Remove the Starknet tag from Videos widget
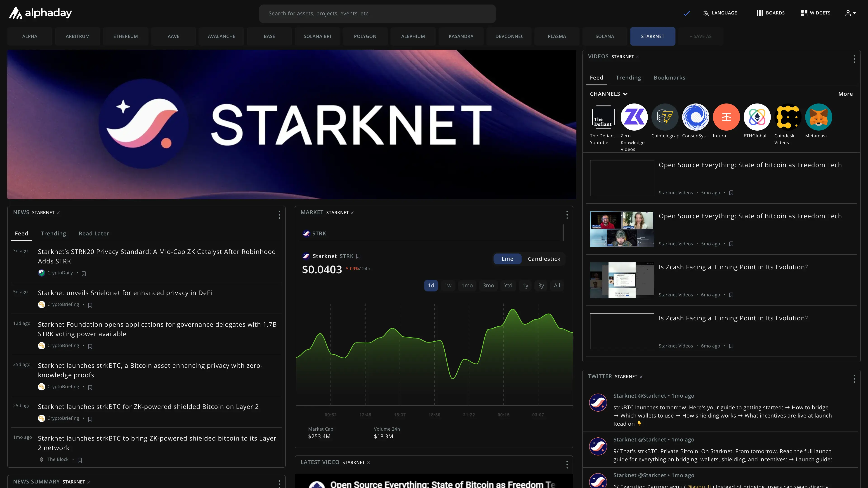 637,57
